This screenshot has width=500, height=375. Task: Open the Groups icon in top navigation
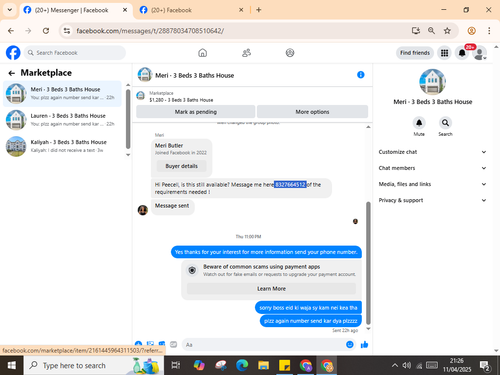click(x=290, y=53)
